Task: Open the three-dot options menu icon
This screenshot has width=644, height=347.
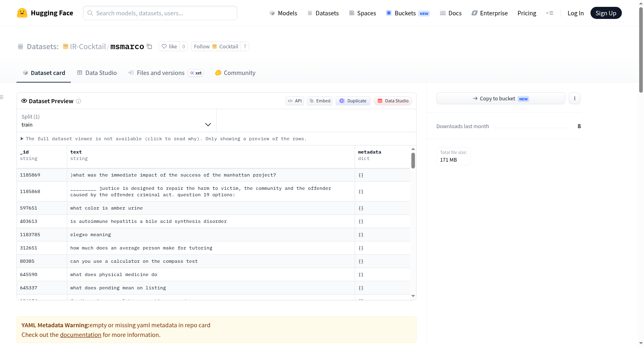Action: (x=574, y=98)
